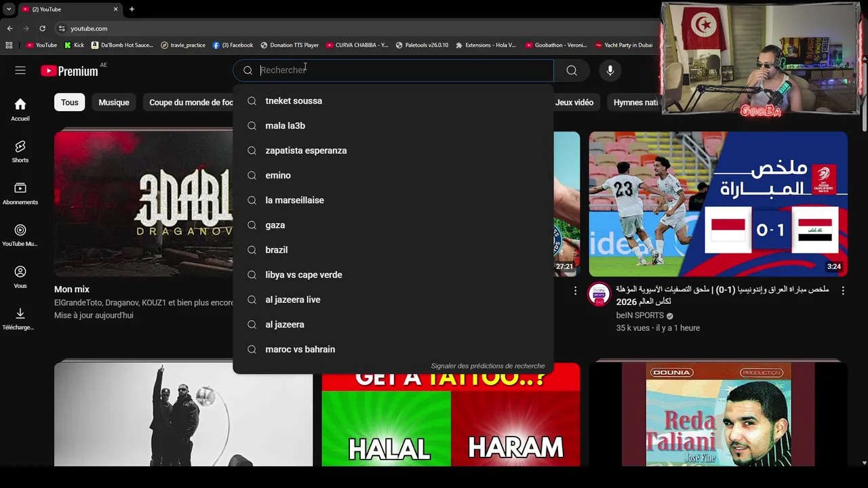Choose suggestion 'mala la3b'
Viewport: 868px width, 488px height.
(393, 125)
